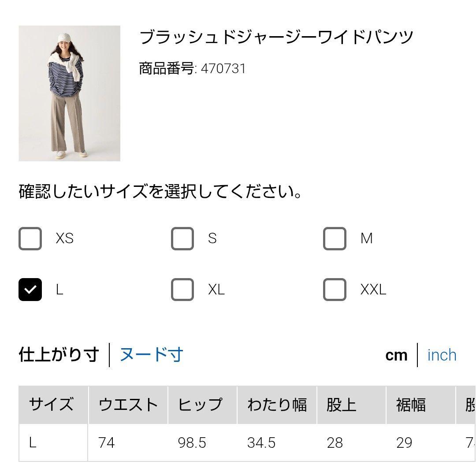Tick the M size checkbox
This screenshot has height=476, width=476.
[335, 238]
